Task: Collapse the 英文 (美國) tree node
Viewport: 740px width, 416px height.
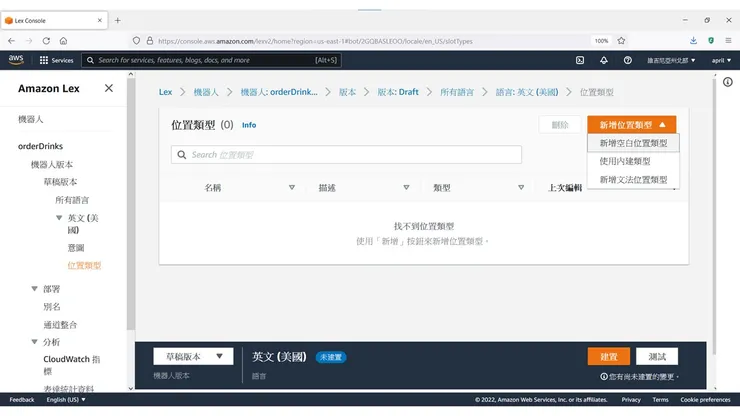Action: click(59, 218)
